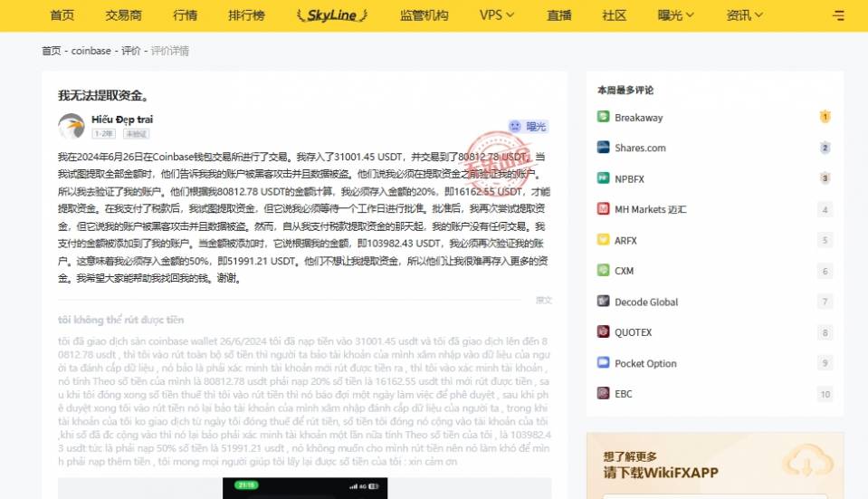This screenshot has width=868, height=499.
Task: Go to 首页 in top navigation
Action: [x=62, y=15]
